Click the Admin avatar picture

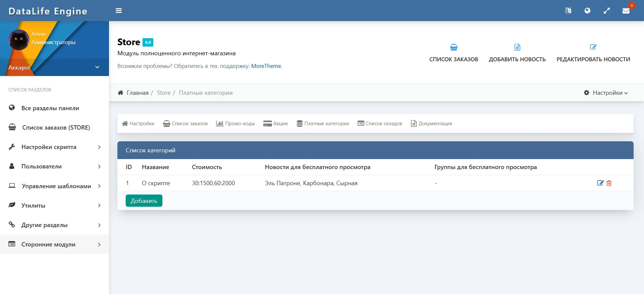[19, 40]
